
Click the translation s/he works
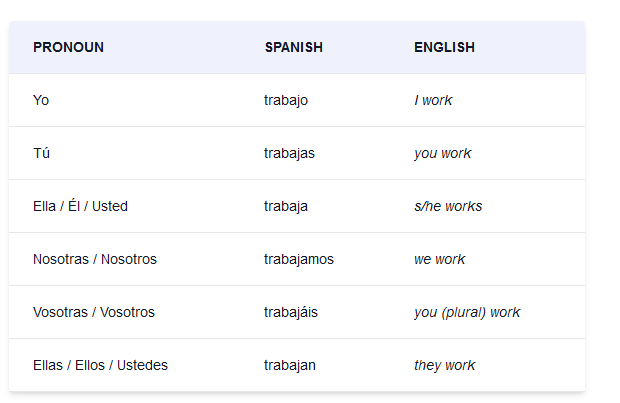448,206
